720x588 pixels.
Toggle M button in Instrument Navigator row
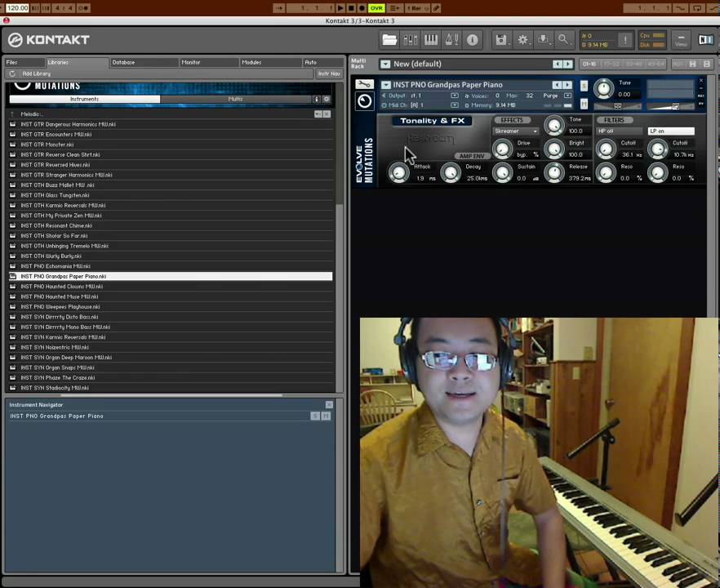[326, 416]
